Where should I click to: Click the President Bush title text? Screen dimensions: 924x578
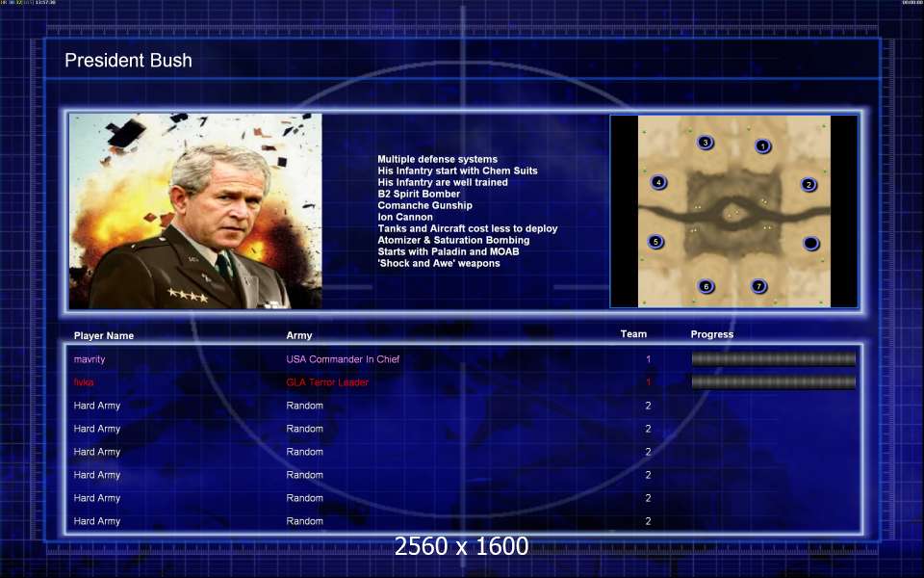point(128,60)
